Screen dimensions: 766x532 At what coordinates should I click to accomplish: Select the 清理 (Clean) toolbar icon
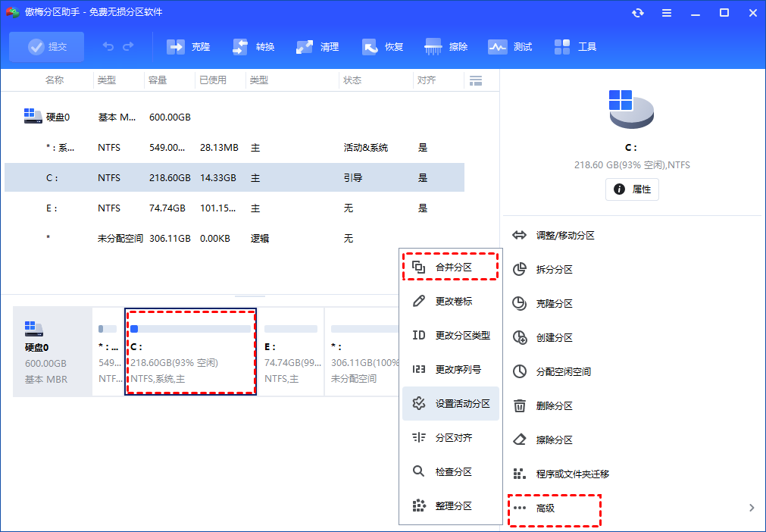click(305, 47)
